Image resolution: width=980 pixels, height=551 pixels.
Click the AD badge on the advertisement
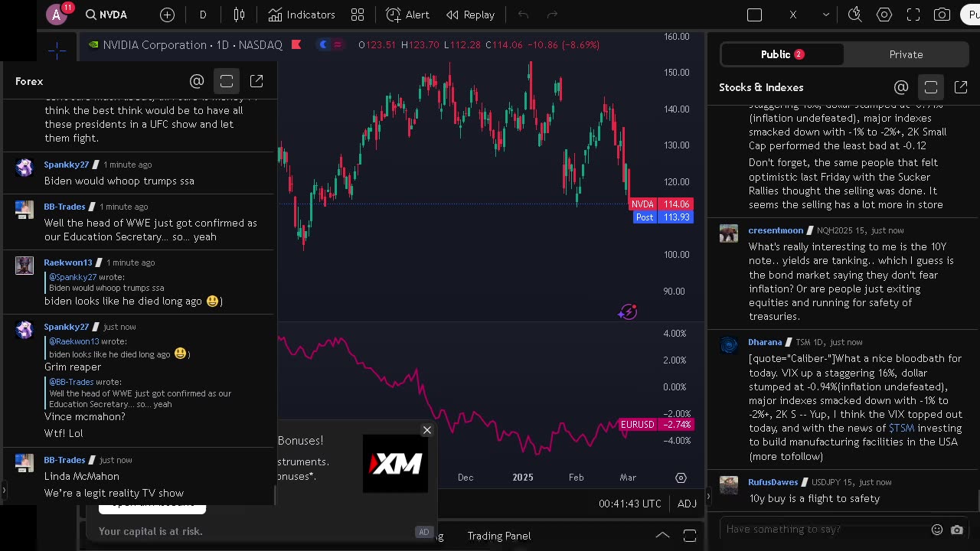(423, 532)
